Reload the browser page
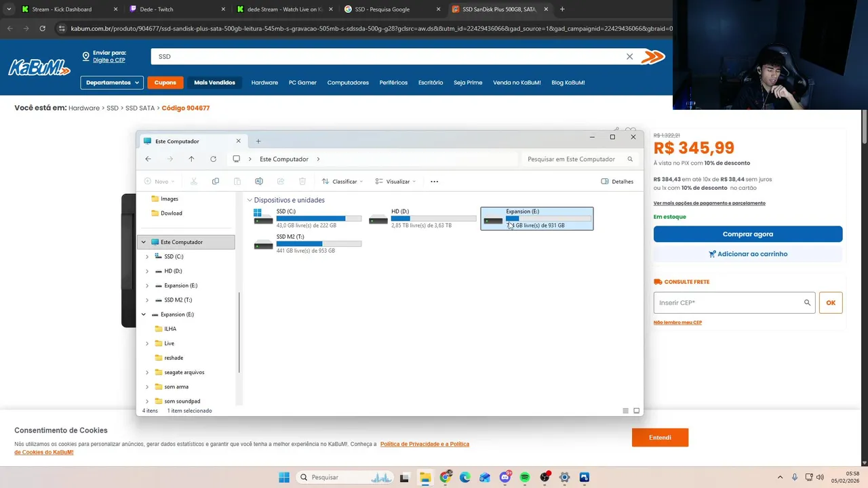Screen dimensions: 868x488 42,28
